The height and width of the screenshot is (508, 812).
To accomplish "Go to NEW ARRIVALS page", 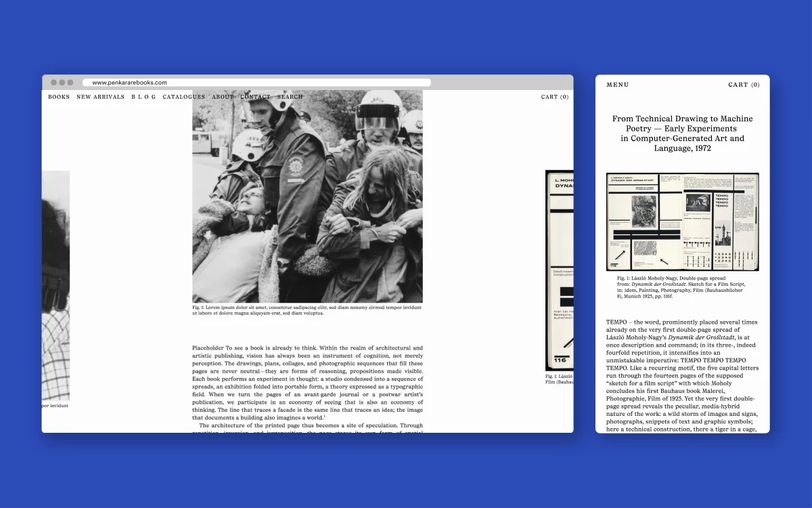I will click(100, 97).
